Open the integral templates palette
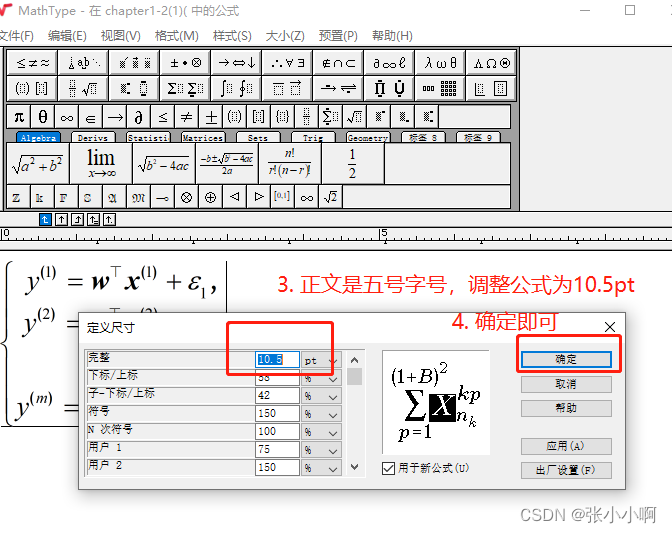Viewport: 672px width, 533px height. pyautogui.click(x=236, y=88)
